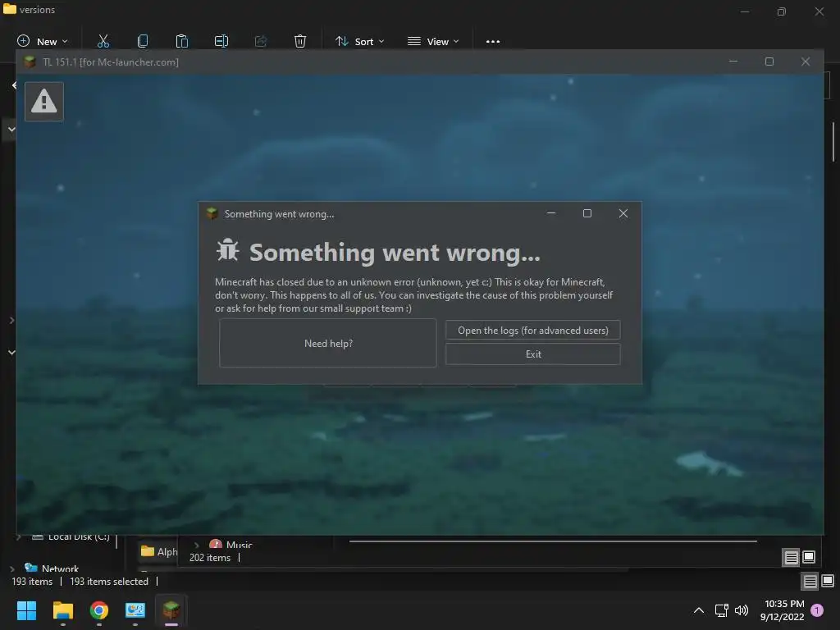The image size is (840, 630).
Task: Click the Rename icon in Explorer toolbar
Action: (x=221, y=41)
